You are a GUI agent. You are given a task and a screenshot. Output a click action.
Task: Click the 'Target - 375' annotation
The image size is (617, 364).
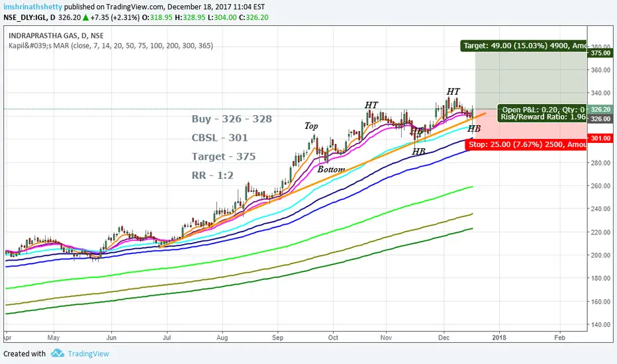pyautogui.click(x=224, y=156)
